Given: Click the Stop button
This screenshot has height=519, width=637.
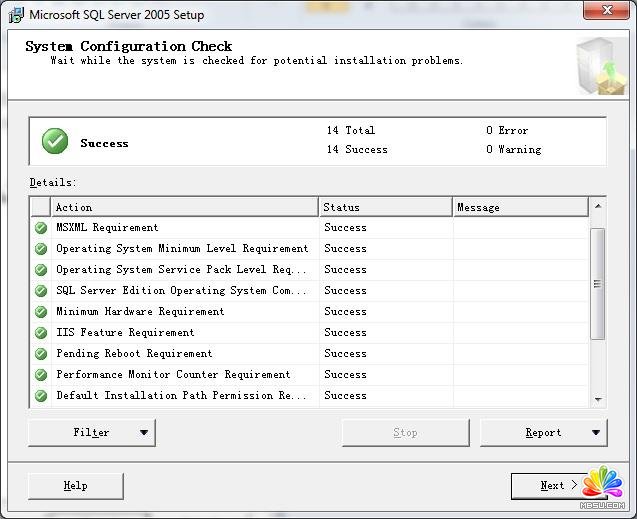Looking at the screenshot, I should [x=405, y=433].
